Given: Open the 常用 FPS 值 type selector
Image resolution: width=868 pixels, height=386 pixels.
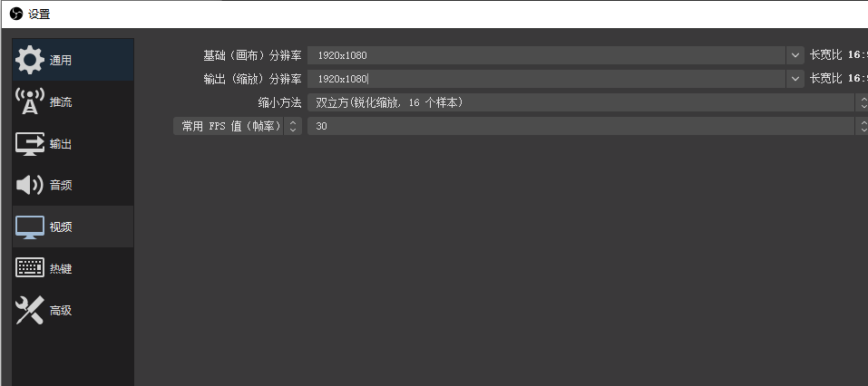Looking at the screenshot, I should click(x=238, y=126).
